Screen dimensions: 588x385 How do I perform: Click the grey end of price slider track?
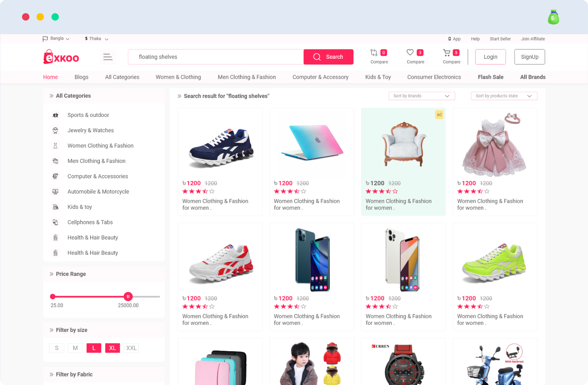pos(146,296)
